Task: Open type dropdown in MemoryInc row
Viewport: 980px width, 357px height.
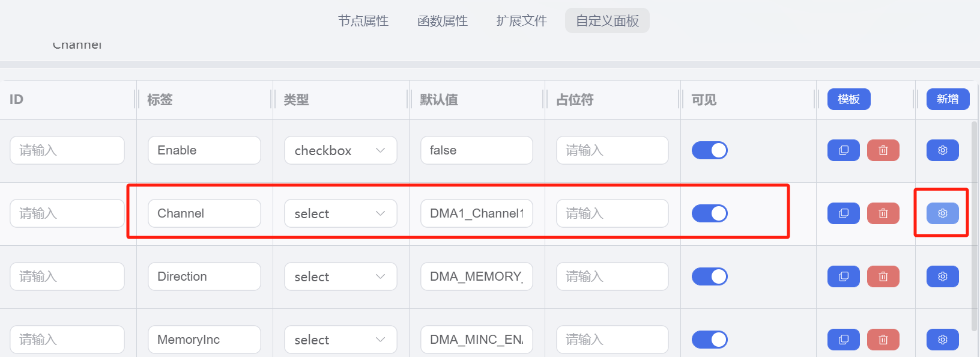Action: tap(340, 340)
